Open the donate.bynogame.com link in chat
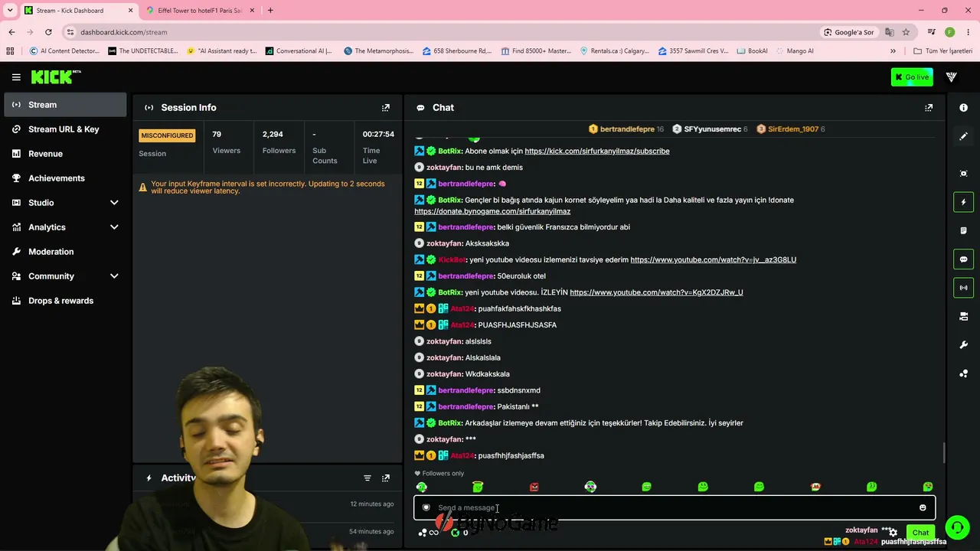The image size is (980, 551). click(x=492, y=211)
